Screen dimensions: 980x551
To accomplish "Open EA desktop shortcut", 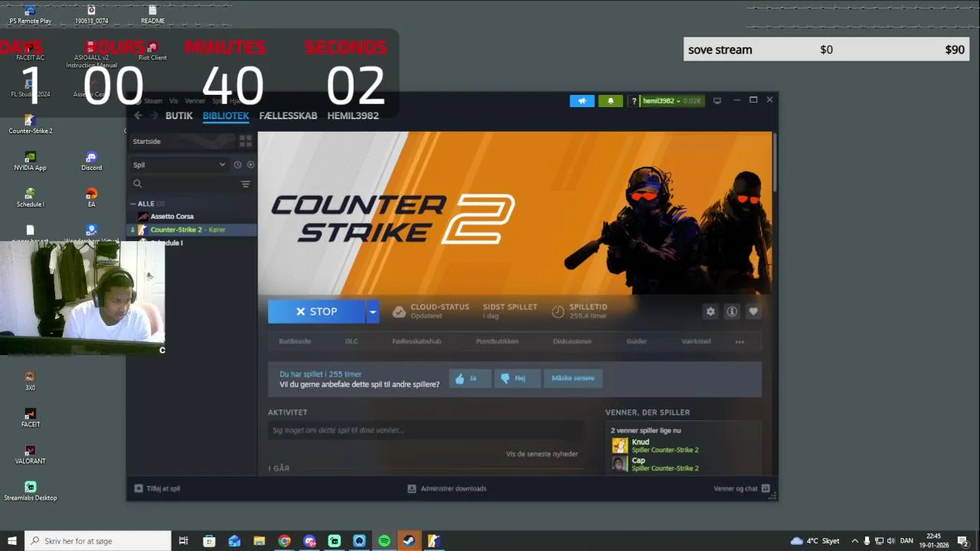I will [x=92, y=198].
